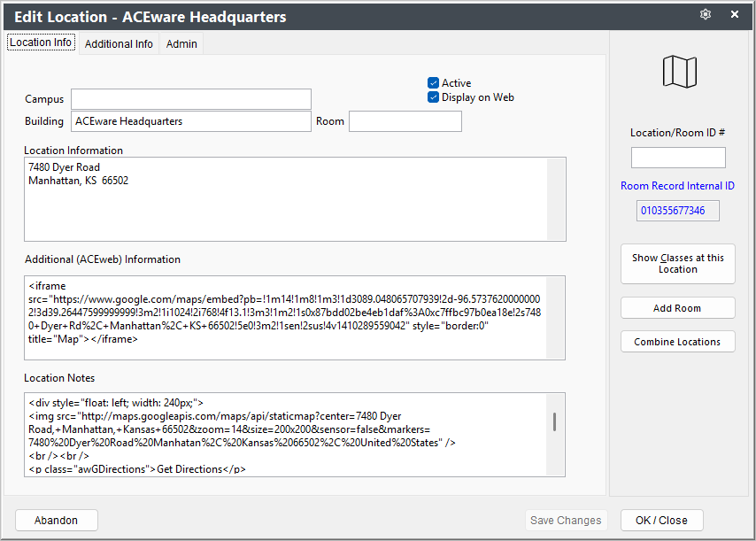This screenshot has width=756, height=541.
Task: Switch to the Additional Info tab
Action: pyautogui.click(x=119, y=44)
